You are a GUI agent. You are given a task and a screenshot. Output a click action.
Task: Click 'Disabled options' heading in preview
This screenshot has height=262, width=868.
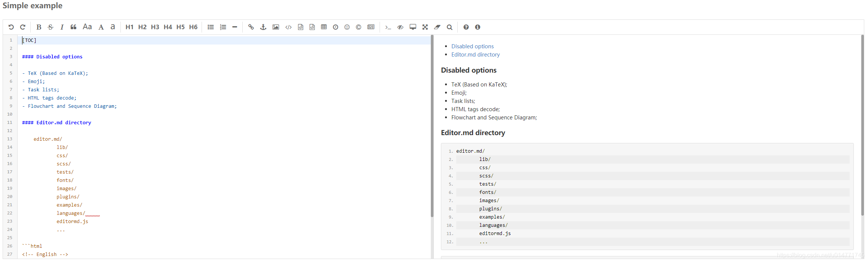[x=469, y=70]
